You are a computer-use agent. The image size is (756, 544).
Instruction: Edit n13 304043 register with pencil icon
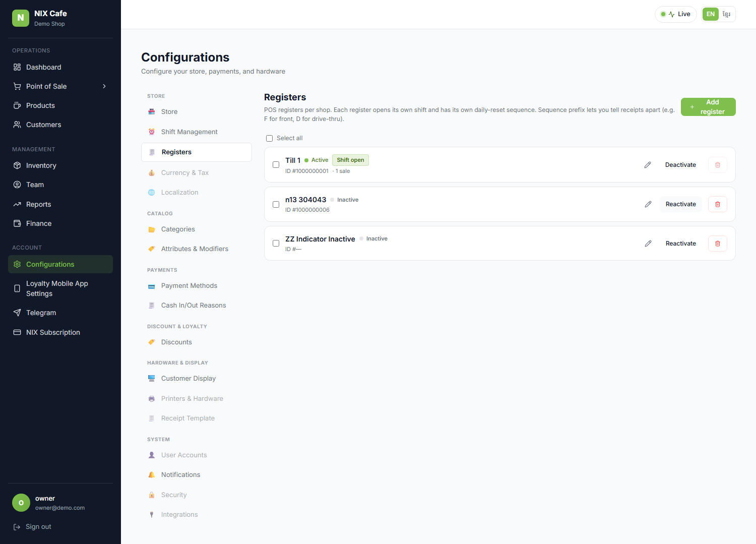coord(648,204)
